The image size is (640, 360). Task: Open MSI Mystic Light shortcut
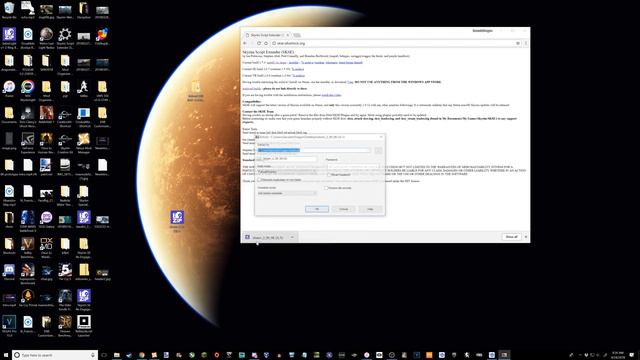28,89
